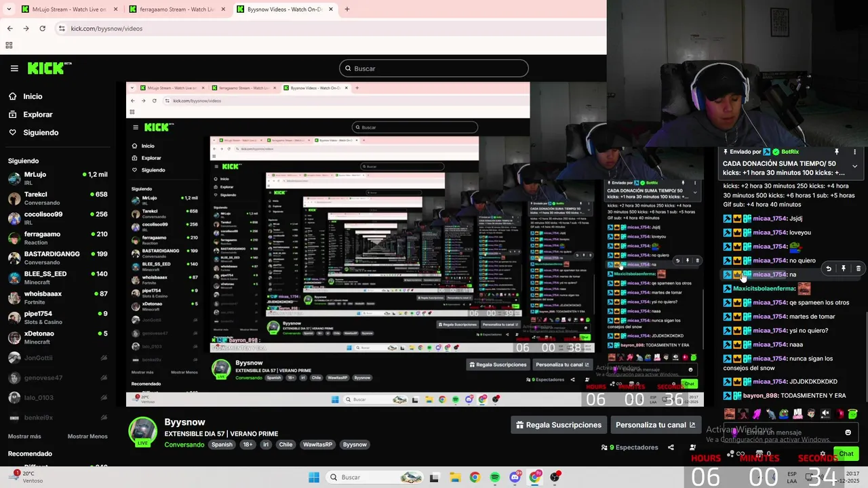The height and width of the screenshot is (488, 868).
Task: Open OBS Studio from the taskbar
Action: tap(555, 477)
